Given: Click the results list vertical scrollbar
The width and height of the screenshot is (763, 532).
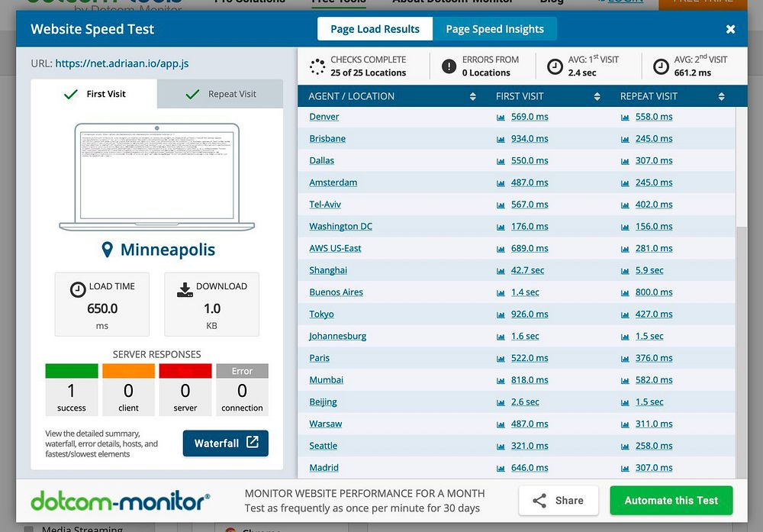Looking at the screenshot, I should 741,353.
